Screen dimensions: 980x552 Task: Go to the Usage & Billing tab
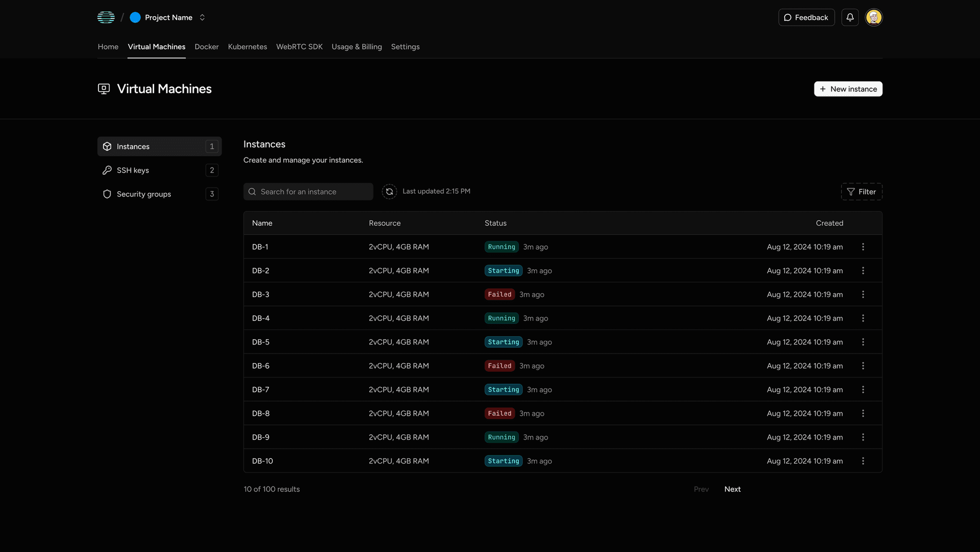356,47
